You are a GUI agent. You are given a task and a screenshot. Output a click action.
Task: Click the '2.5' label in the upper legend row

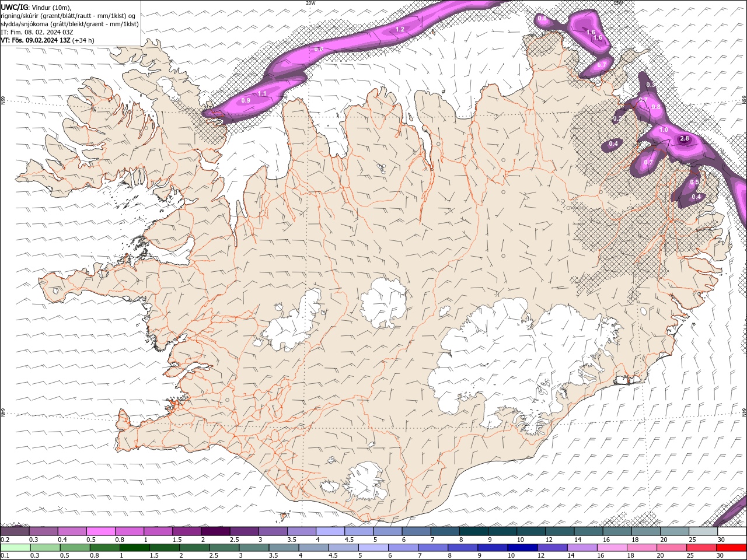(234, 540)
